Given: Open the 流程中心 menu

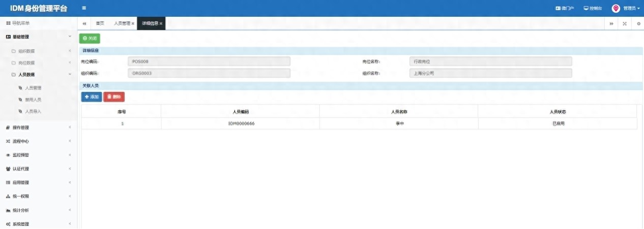Looking at the screenshot, I should 38,141.
